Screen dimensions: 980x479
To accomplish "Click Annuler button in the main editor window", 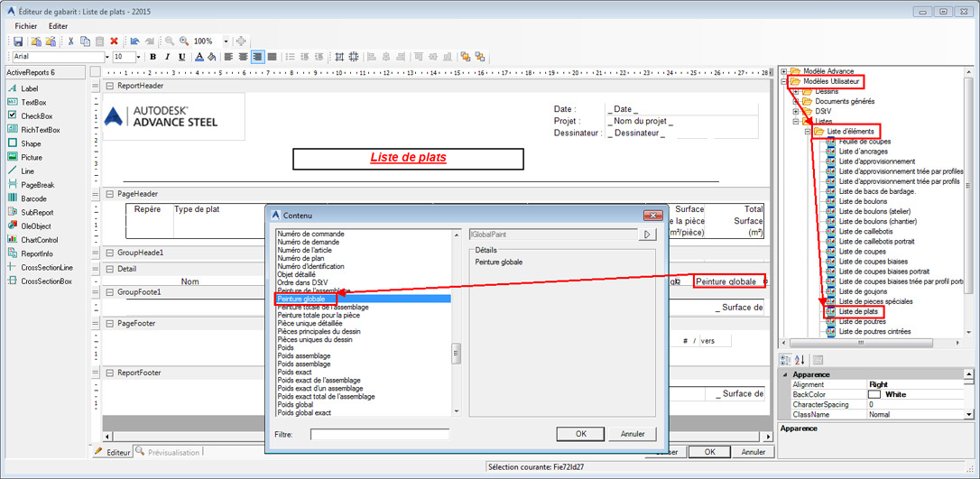I will (753, 452).
